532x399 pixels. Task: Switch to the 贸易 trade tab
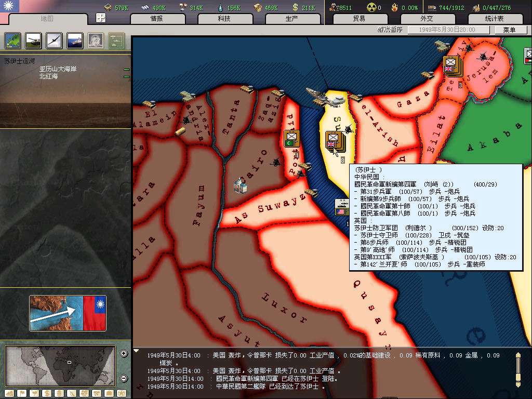(360, 19)
